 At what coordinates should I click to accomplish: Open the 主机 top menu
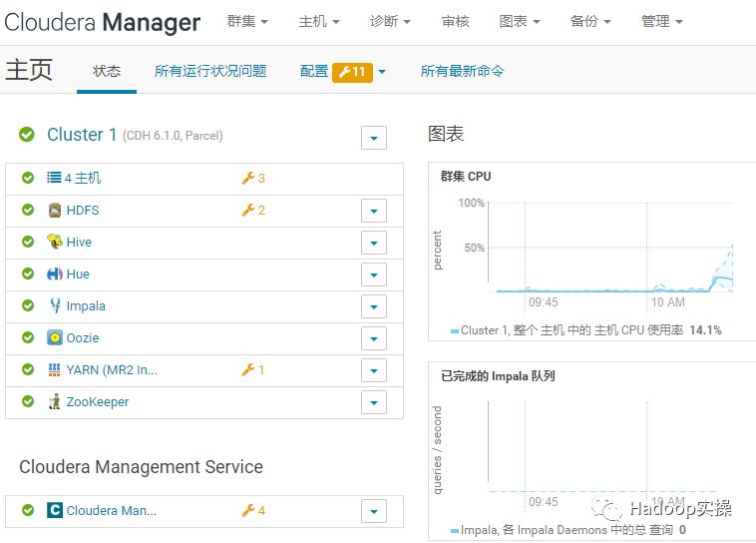[x=319, y=22]
